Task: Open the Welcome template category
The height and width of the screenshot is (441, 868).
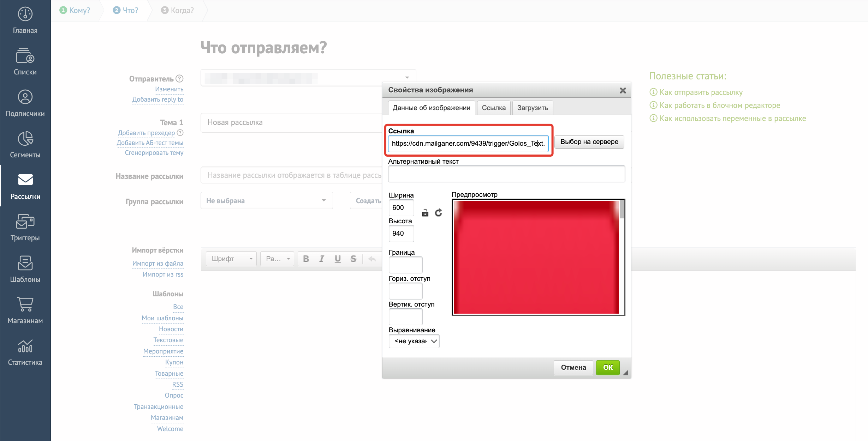Action: click(x=170, y=429)
